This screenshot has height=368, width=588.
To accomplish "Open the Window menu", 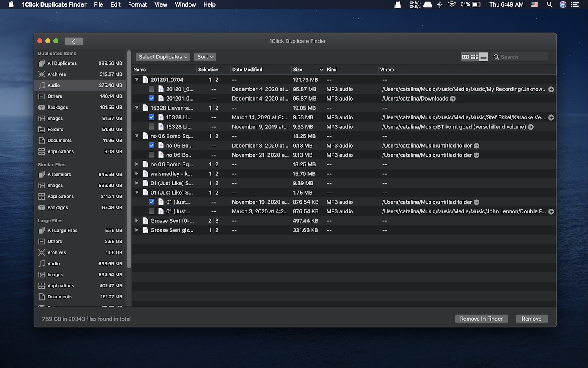I will coord(185,4).
